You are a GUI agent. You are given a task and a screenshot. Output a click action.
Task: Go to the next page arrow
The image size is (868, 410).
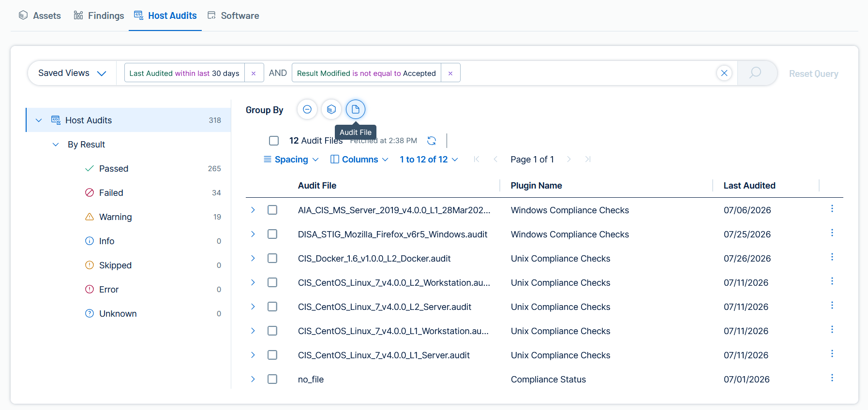569,159
